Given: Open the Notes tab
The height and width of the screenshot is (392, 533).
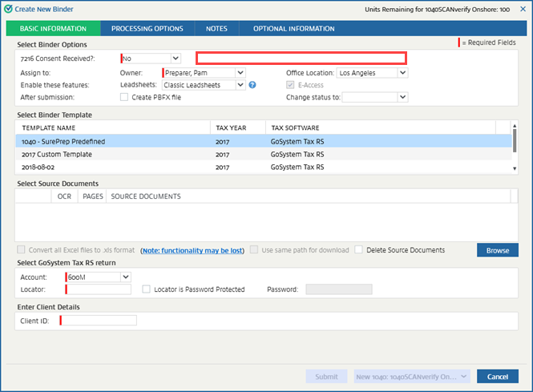Looking at the screenshot, I should click(x=216, y=29).
